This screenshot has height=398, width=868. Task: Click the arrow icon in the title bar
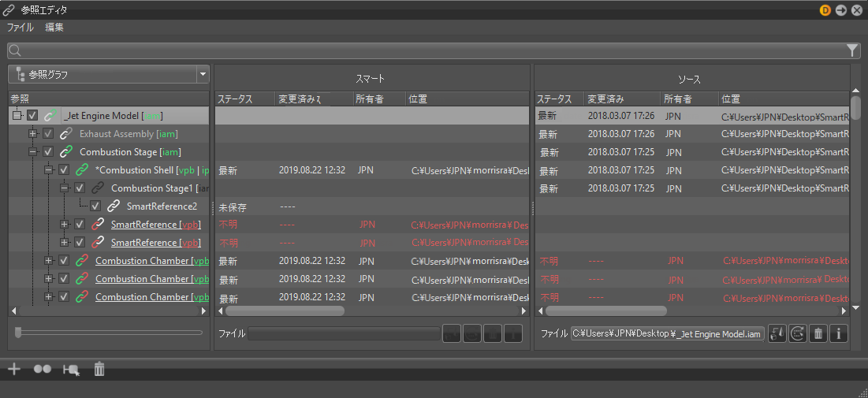click(x=841, y=10)
